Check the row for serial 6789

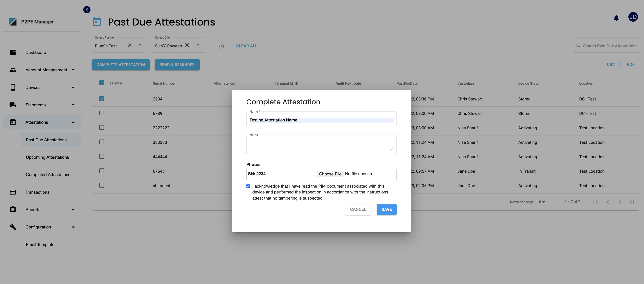pyautogui.click(x=102, y=113)
